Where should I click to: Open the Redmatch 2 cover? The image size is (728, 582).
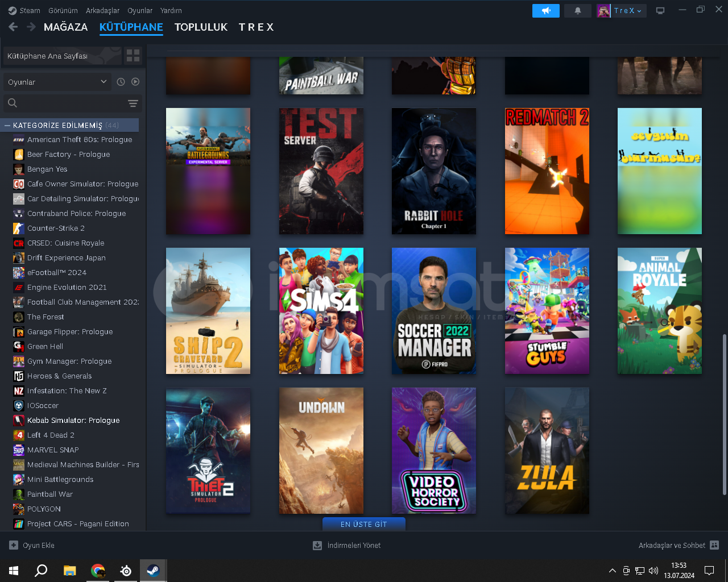(547, 171)
